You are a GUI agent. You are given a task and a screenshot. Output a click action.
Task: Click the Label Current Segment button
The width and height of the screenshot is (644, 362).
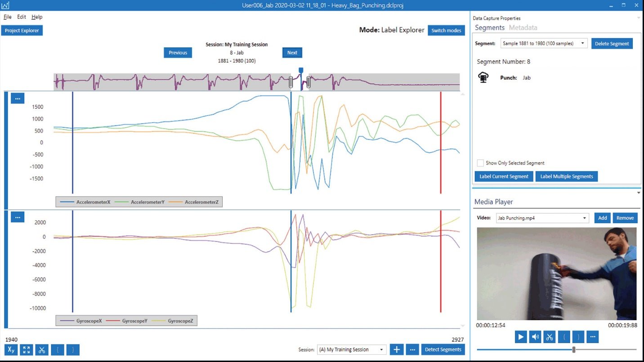pyautogui.click(x=504, y=176)
